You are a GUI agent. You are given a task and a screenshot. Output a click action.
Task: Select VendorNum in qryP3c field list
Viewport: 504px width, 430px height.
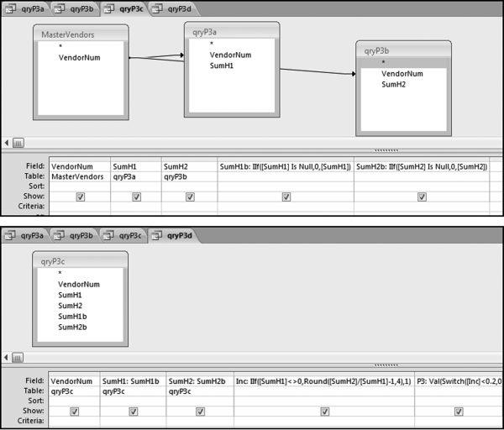click(79, 285)
